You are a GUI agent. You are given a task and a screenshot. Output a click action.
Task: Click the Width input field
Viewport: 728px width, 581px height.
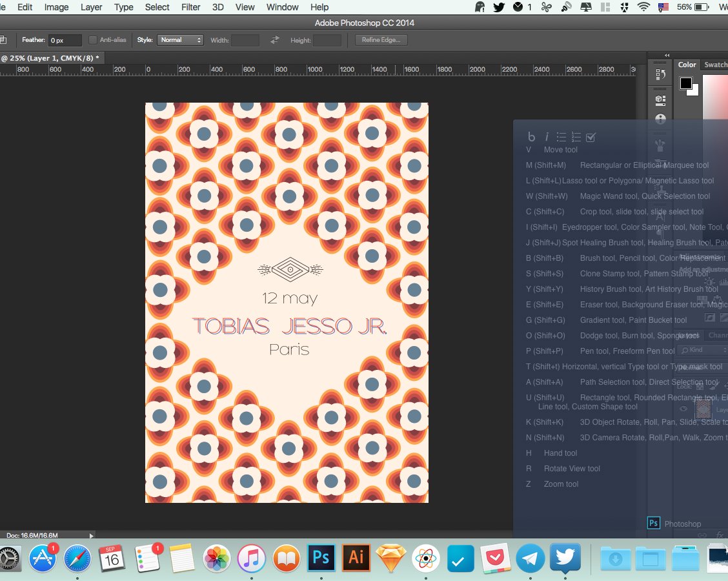[x=245, y=41]
